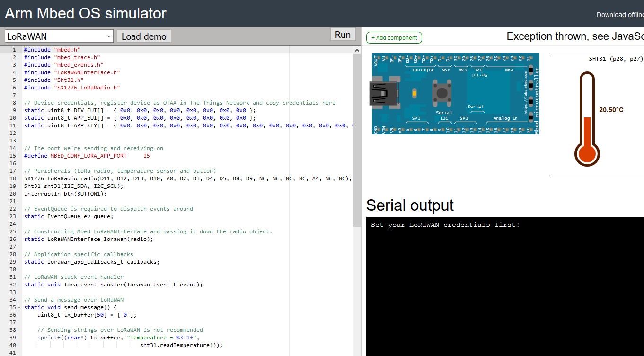Click the Serial output heading
Screen dimensions: 644x356
pyautogui.click(x=410, y=205)
